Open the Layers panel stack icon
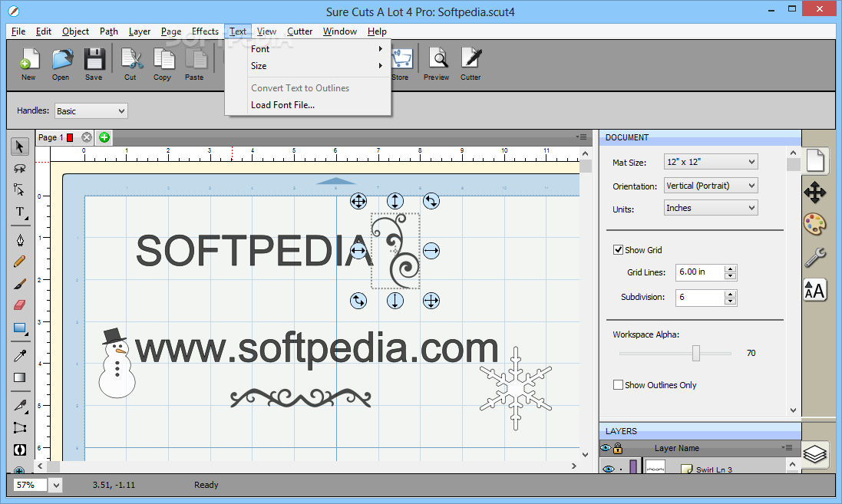Image resolution: width=842 pixels, height=504 pixels. [x=814, y=454]
